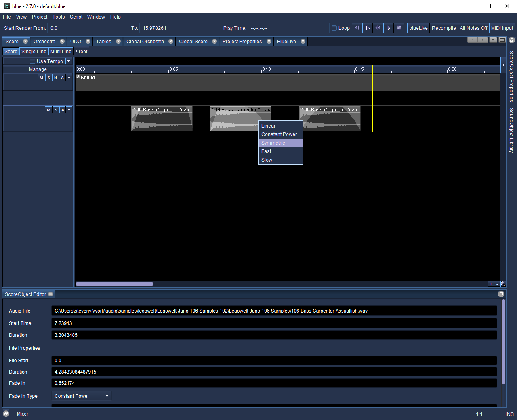Enable the Loop checkbox

coord(334,28)
